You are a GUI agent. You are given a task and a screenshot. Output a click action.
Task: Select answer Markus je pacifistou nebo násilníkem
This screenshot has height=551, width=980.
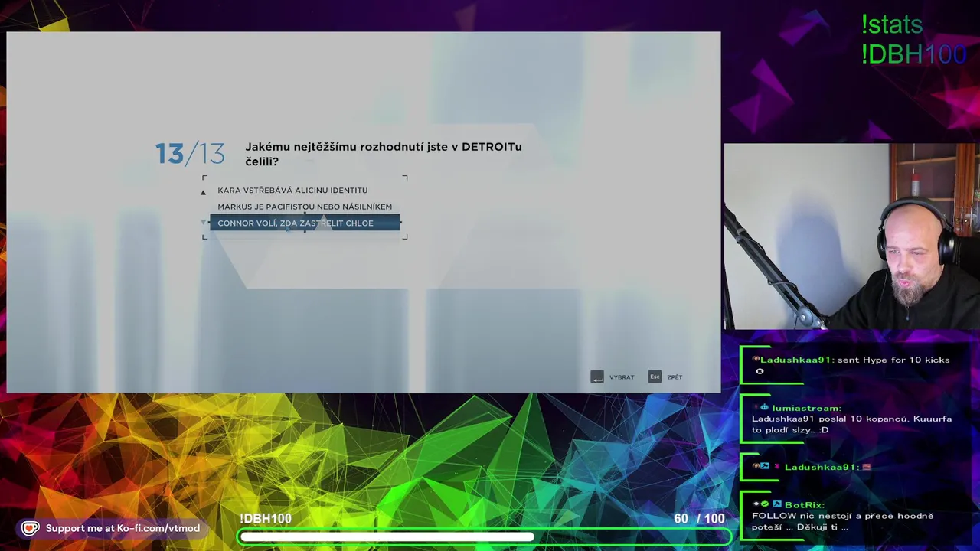point(305,207)
